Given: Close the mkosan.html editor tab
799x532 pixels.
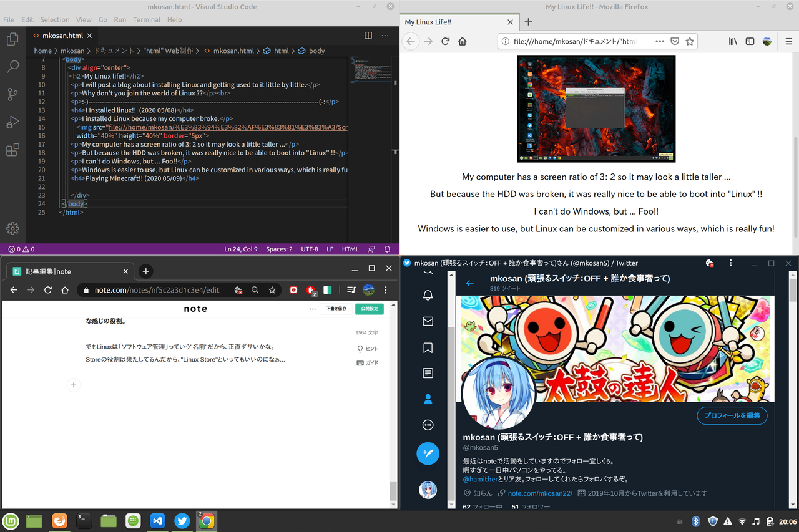Looking at the screenshot, I should [90, 36].
